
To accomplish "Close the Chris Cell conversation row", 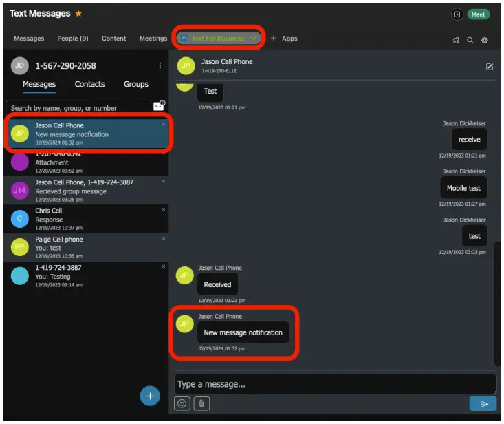I will pos(164,209).
